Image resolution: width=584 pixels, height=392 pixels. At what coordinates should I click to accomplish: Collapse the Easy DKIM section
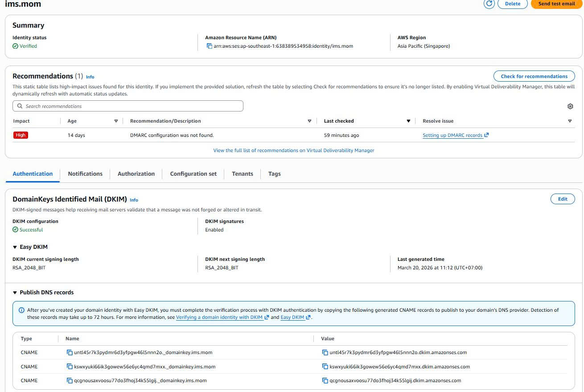pyautogui.click(x=16, y=247)
